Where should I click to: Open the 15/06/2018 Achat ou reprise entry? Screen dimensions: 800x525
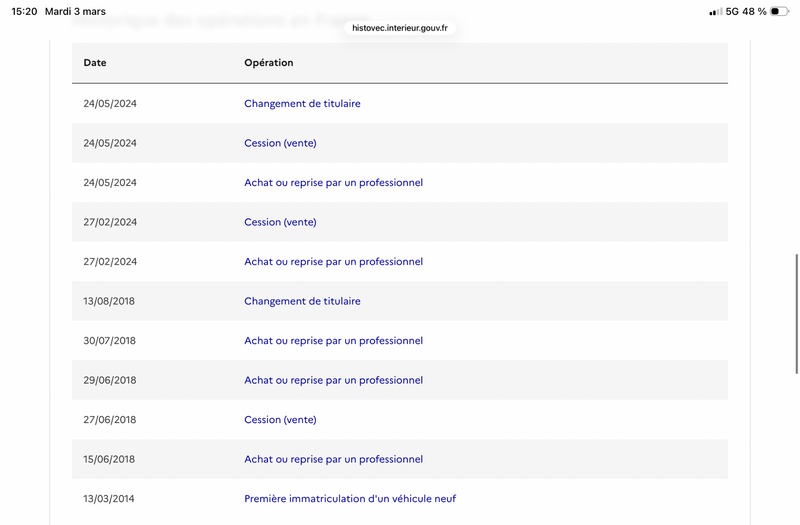pyautogui.click(x=334, y=460)
